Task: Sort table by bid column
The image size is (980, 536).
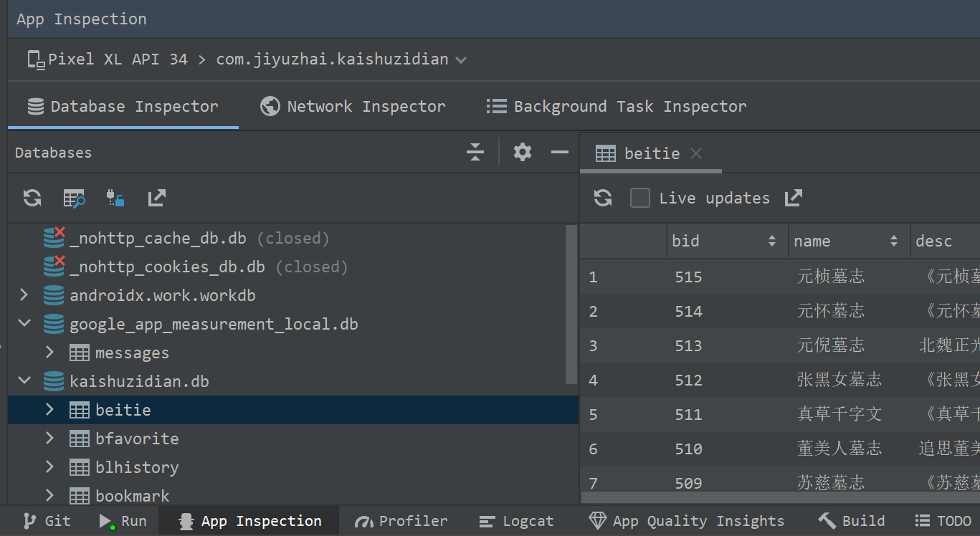Action: [771, 241]
